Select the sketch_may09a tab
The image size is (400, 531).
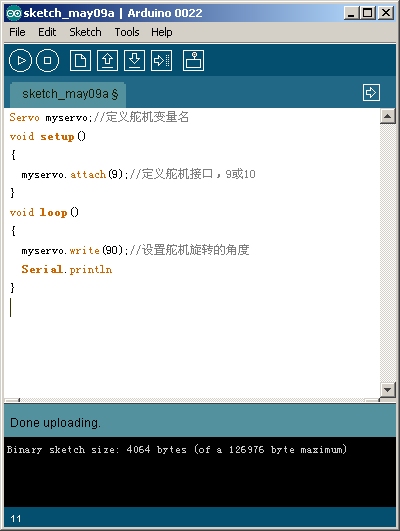68,94
